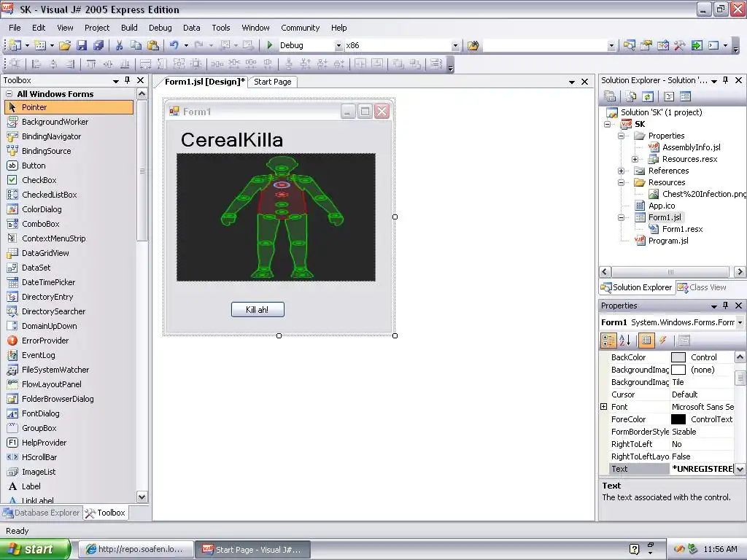The height and width of the screenshot is (560, 747).
Task: Click the Undo arrow icon
Action: [x=174, y=45]
